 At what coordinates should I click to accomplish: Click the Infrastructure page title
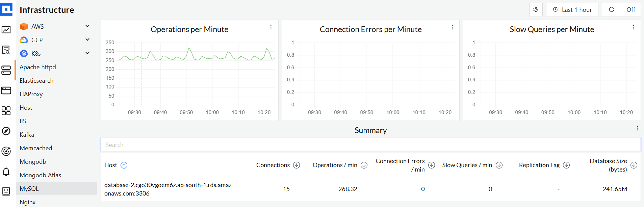coord(47,10)
